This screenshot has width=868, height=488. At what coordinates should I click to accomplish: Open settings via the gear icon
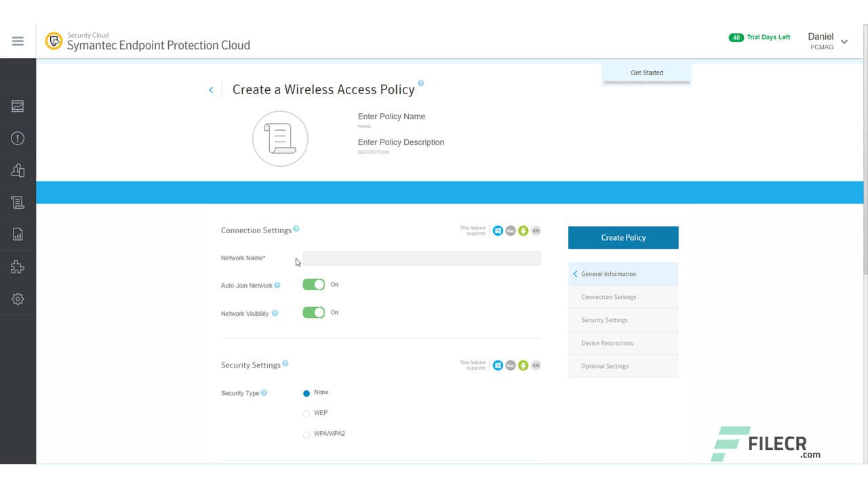tap(18, 298)
